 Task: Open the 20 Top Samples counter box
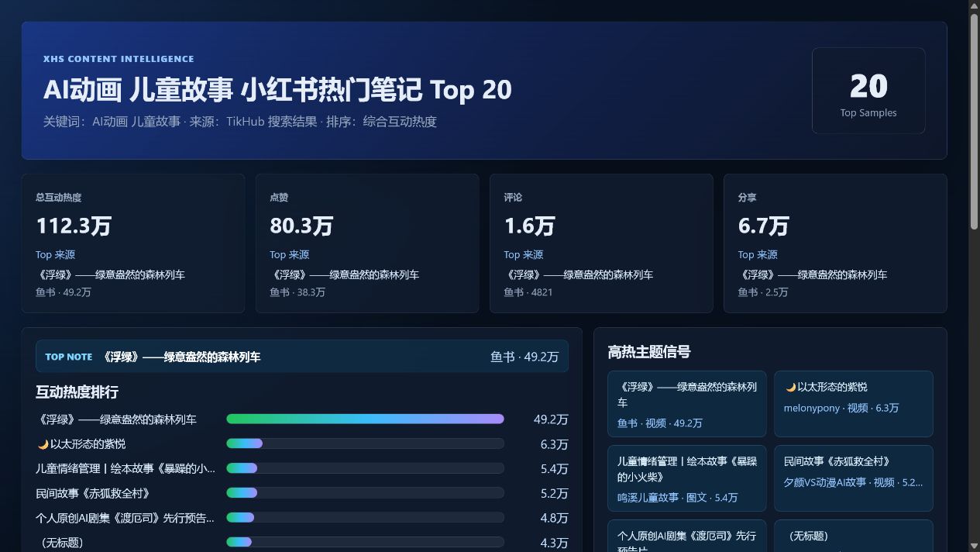click(868, 91)
